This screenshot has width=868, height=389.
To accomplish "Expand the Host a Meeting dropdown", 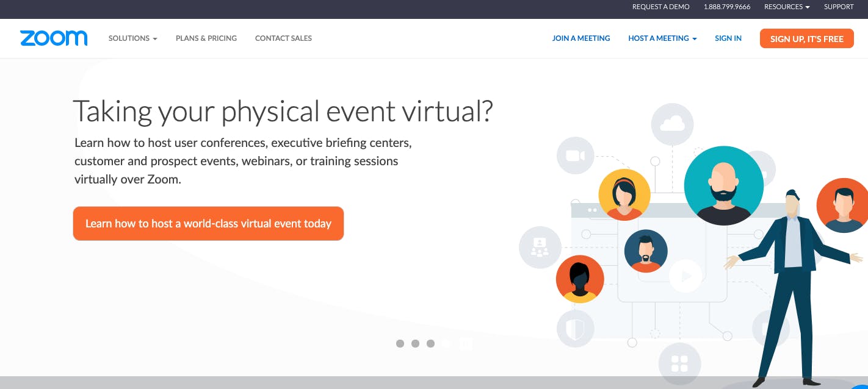I will click(662, 38).
